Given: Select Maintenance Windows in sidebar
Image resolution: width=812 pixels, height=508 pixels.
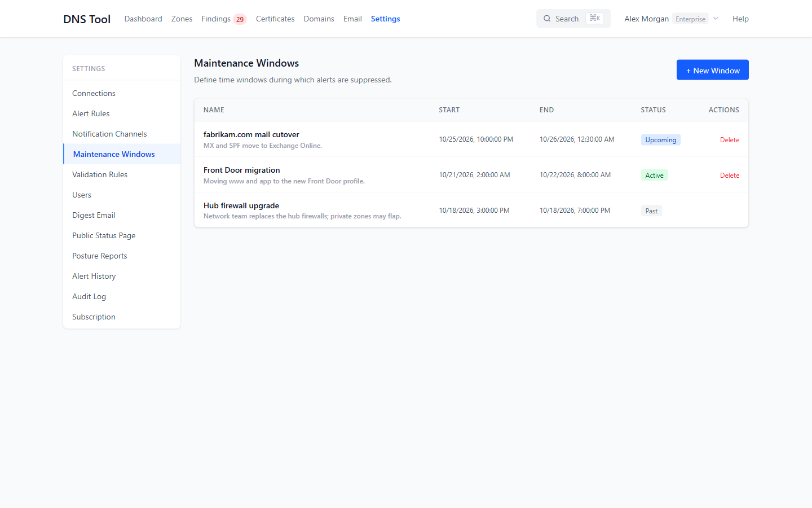Looking at the screenshot, I should click(x=122, y=154).
